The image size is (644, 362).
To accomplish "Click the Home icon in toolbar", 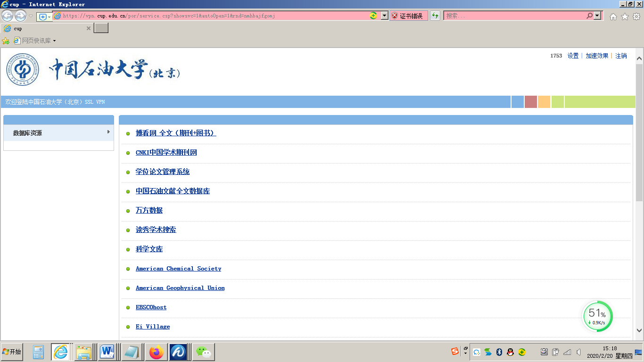I will 613,16.
